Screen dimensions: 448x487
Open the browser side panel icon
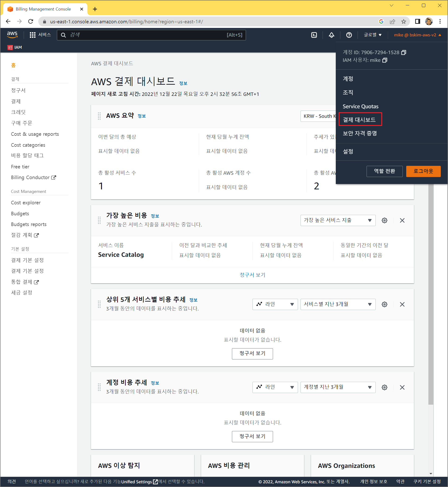click(x=417, y=21)
